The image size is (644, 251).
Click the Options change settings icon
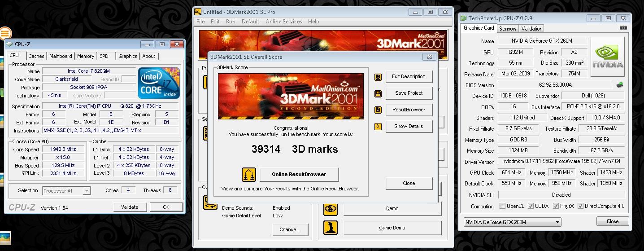click(x=210, y=203)
